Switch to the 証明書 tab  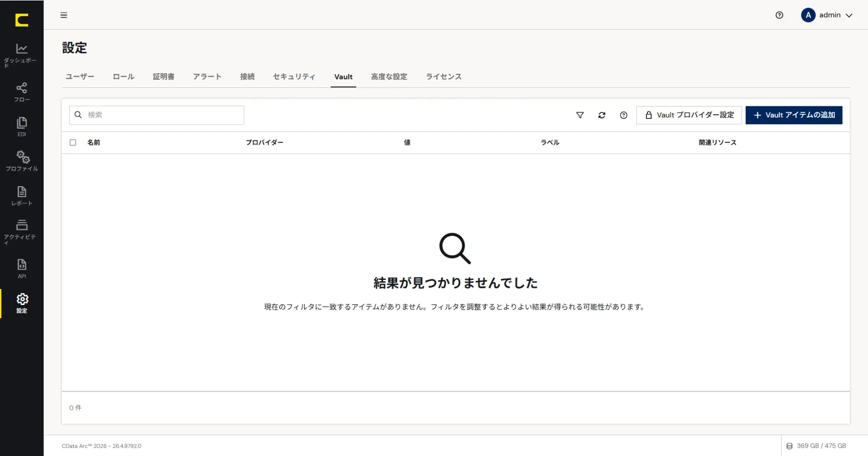tap(163, 77)
